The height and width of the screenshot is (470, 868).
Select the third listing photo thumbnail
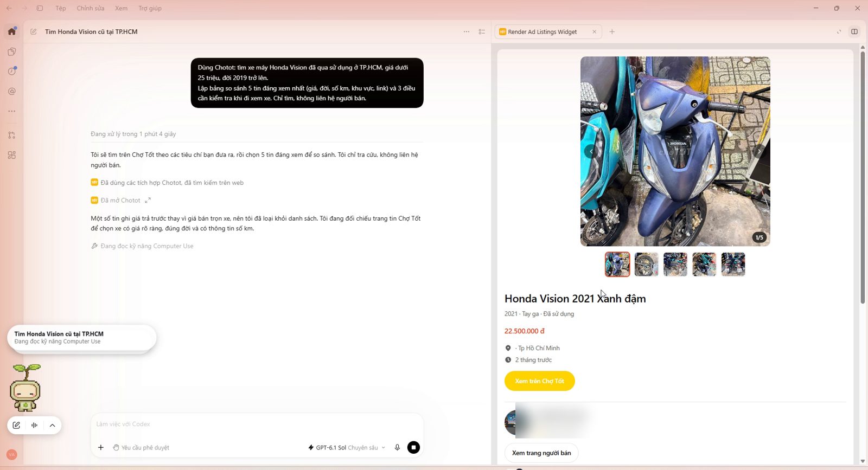pos(675,265)
